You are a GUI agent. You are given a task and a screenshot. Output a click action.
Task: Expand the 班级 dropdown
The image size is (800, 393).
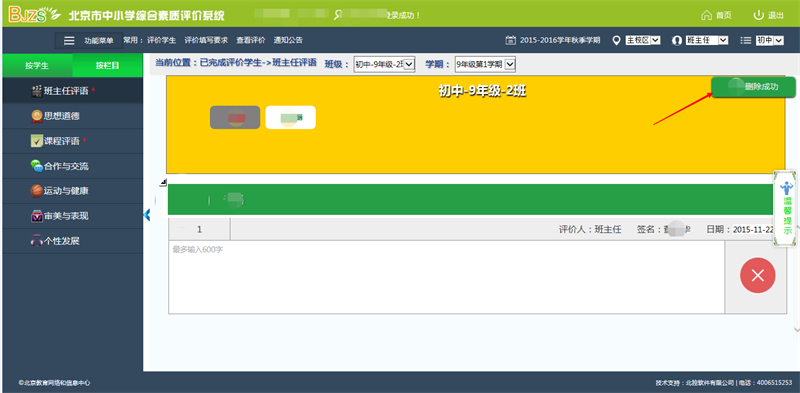coord(385,64)
